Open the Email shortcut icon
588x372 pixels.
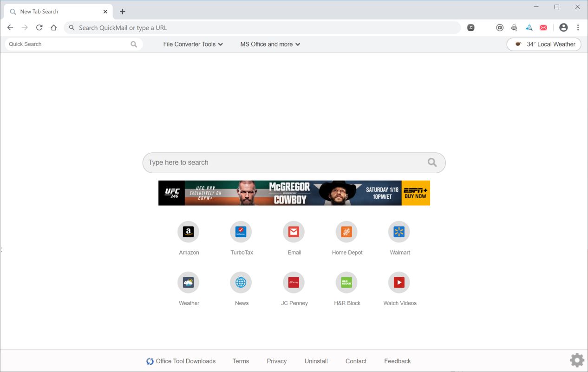[x=294, y=232]
